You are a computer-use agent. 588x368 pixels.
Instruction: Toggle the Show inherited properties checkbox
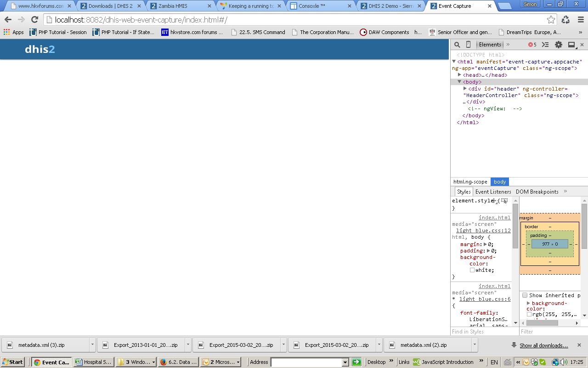pyautogui.click(x=525, y=295)
